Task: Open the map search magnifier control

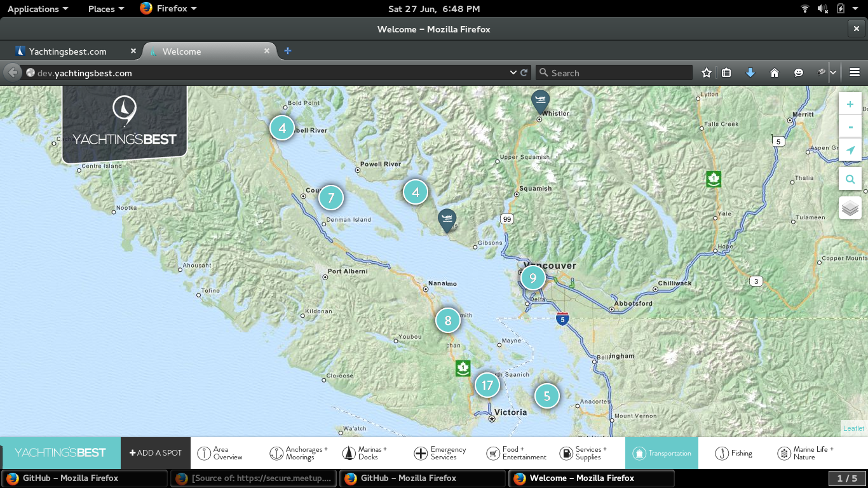Action: click(x=850, y=180)
